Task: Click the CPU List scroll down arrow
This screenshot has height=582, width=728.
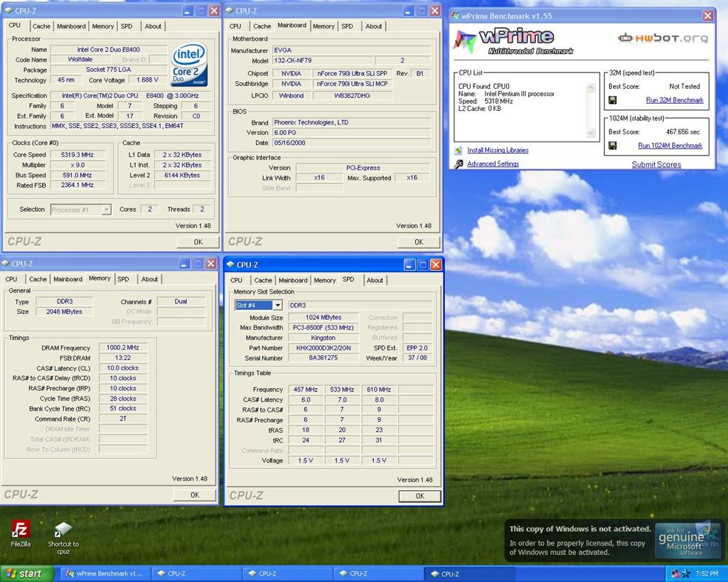Action: (x=591, y=133)
